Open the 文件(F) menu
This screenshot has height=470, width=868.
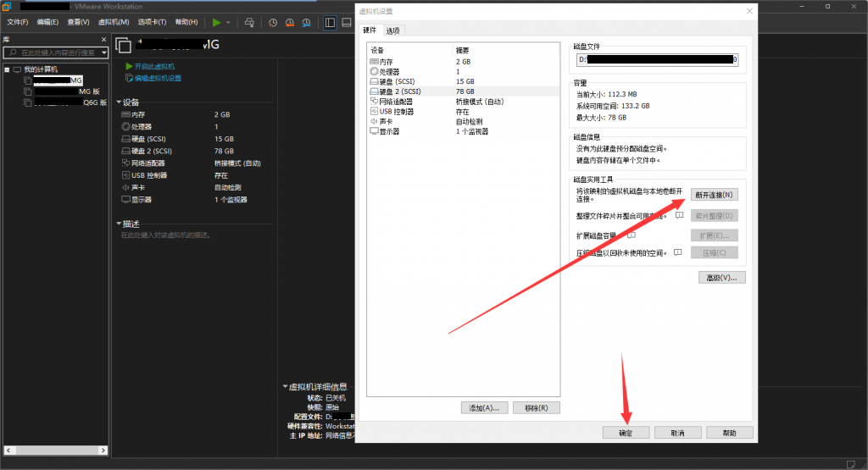pyautogui.click(x=18, y=22)
